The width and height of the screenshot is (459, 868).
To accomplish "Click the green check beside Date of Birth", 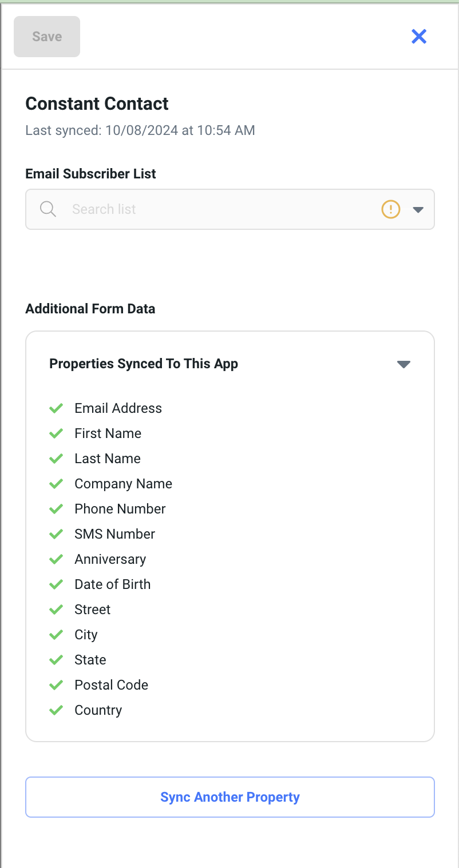I will [56, 584].
